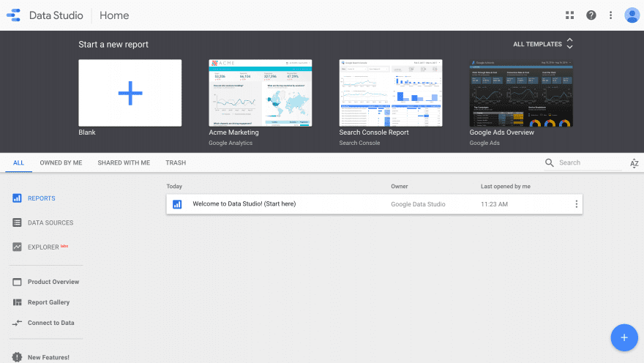
Task: Click into the Search input field
Action: [589, 163]
